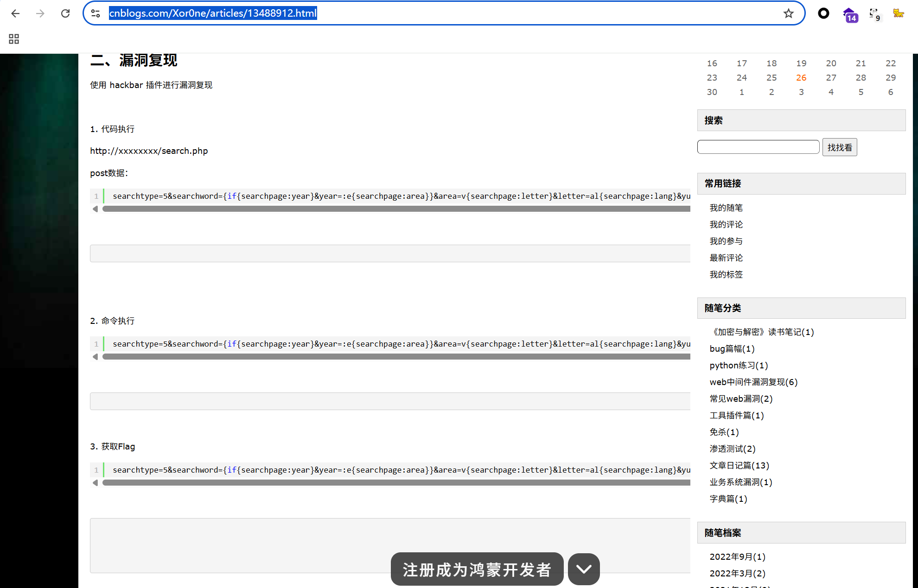Open the apps grid icon in bookmarks bar

[14, 39]
